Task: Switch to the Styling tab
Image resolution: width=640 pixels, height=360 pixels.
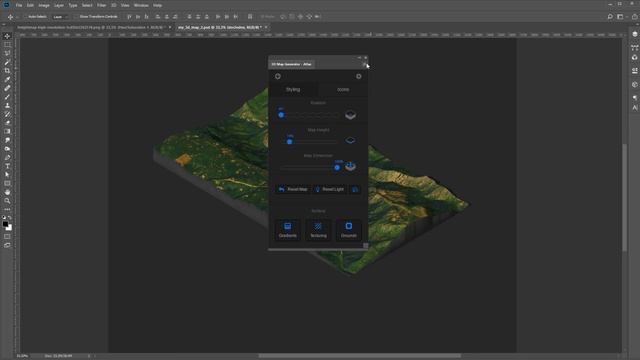Action: [x=293, y=89]
